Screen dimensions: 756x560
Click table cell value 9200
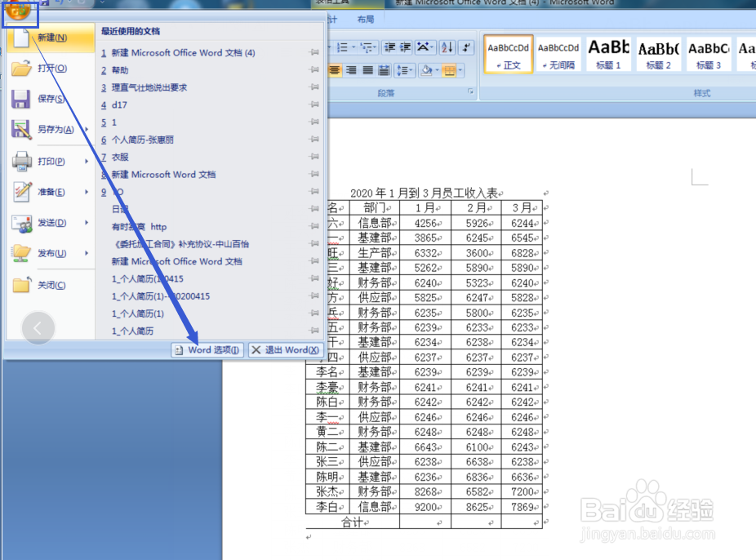pyautogui.click(x=425, y=506)
